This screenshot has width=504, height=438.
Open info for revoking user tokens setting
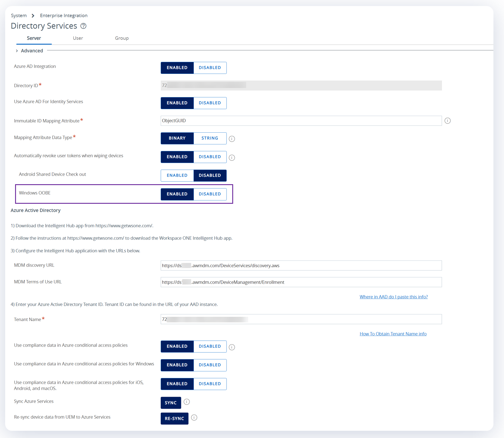pyautogui.click(x=232, y=157)
